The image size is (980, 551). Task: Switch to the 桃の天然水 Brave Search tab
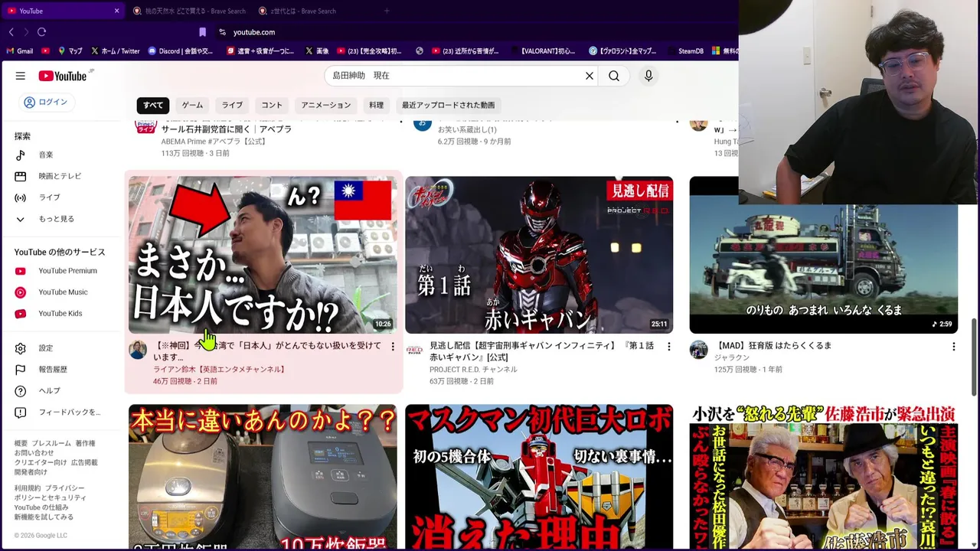(189, 11)
